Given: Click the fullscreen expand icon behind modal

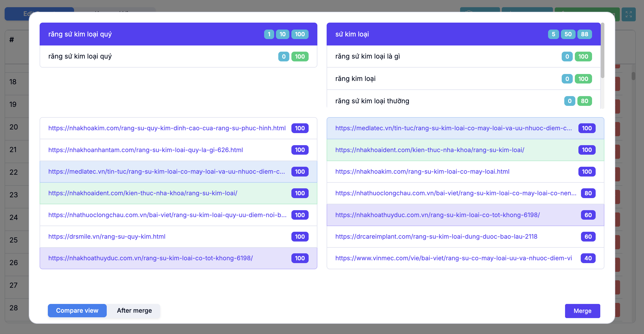Looking at the screenshot, I should (x=629, y=14).
